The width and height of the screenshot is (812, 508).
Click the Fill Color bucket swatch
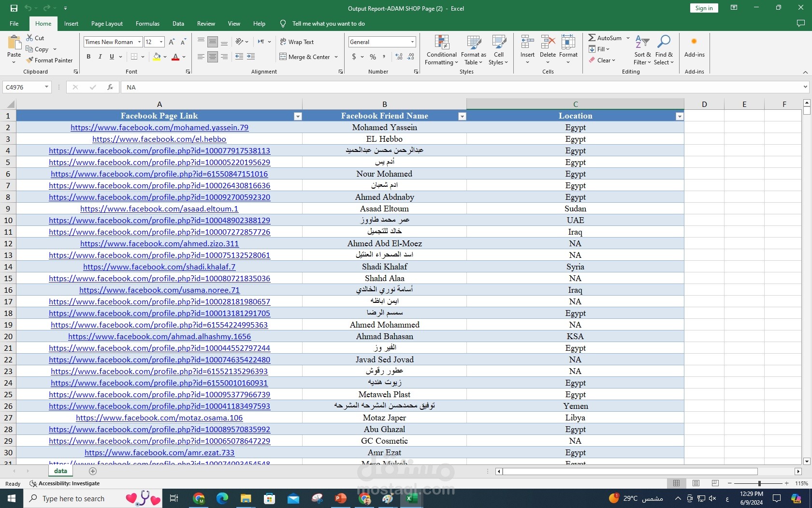pyautogui.click(x=157, y=57)
